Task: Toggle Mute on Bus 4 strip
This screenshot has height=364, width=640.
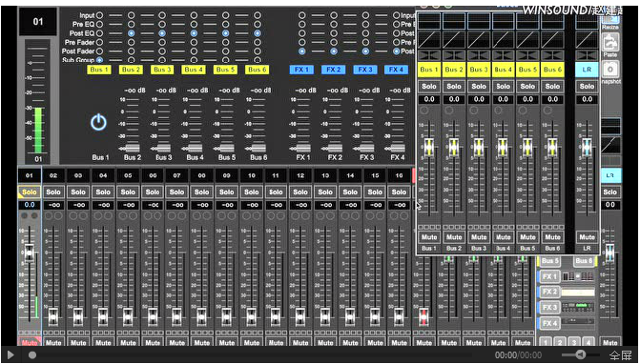Action: 504,237
